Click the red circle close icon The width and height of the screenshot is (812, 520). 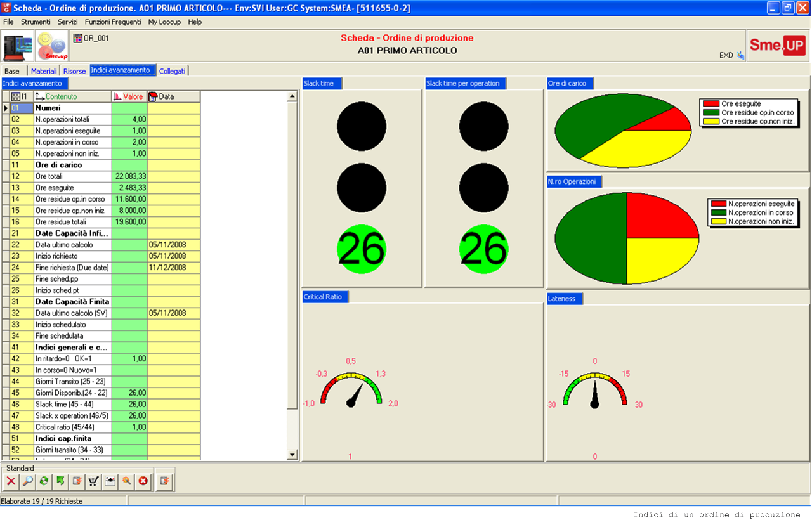tap(143, 481)
